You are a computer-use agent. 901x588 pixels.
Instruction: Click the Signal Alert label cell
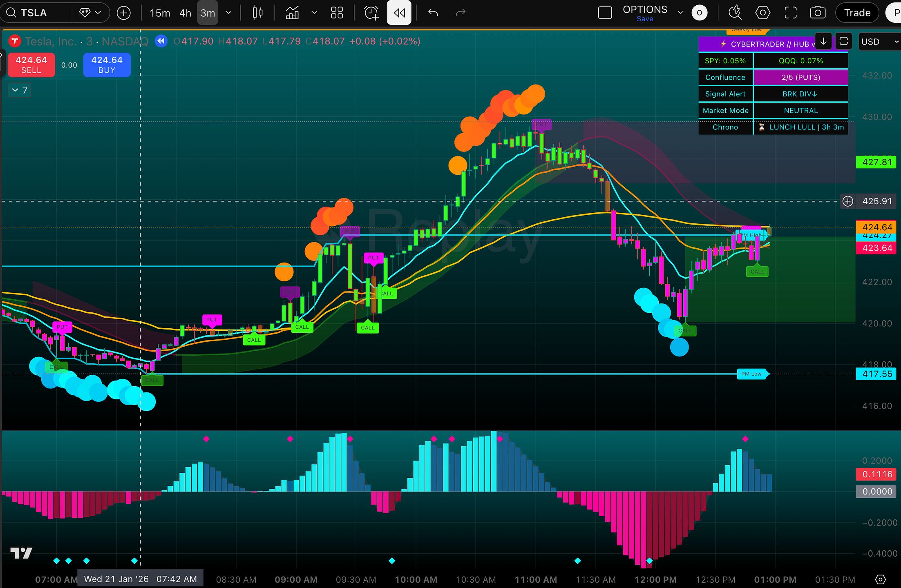[725, 94]
